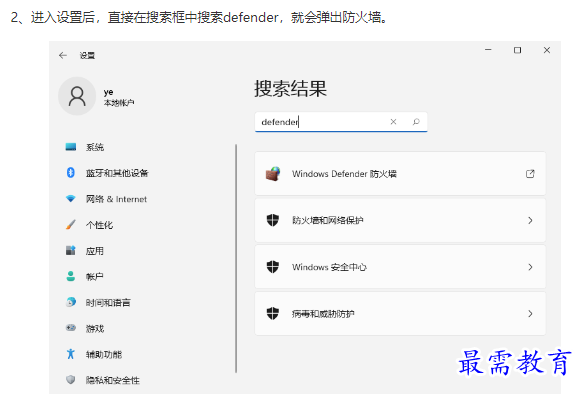Click the Apps icon in sidebar
The width and height of the screenshot is (580, 394).
click(x=71, y=250)
